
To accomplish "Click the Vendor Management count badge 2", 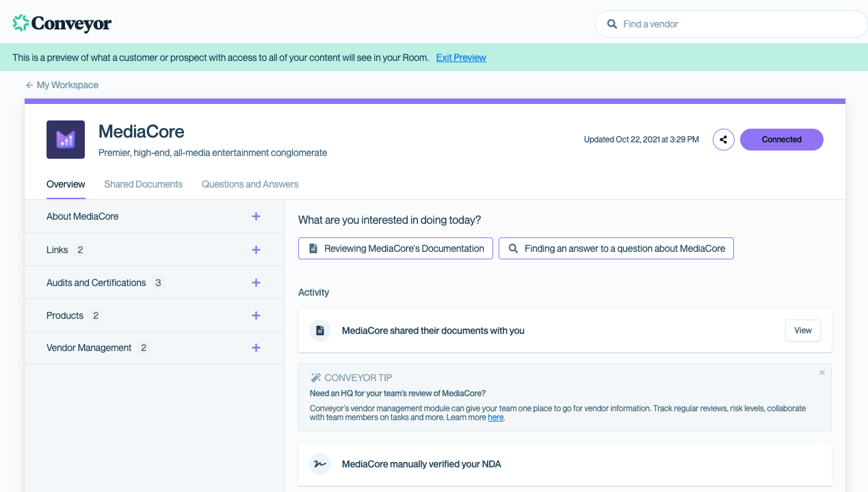I will (x=144, y=348).
